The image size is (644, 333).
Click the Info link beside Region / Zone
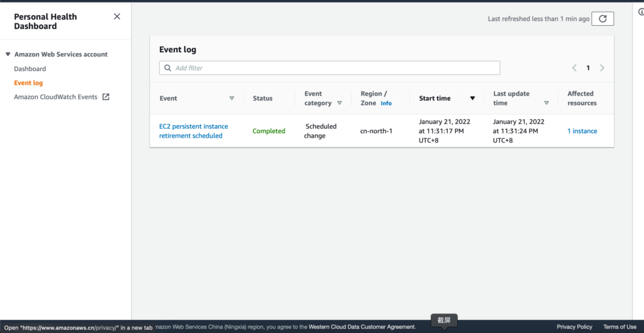pos(386,104)
